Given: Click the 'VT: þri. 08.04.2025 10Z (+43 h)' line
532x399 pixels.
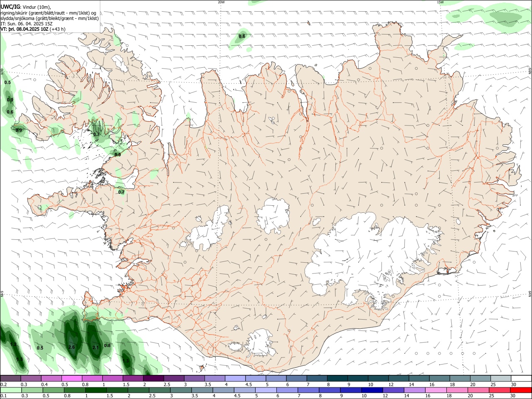Looking at the screenshot, I should click(33, 29).
